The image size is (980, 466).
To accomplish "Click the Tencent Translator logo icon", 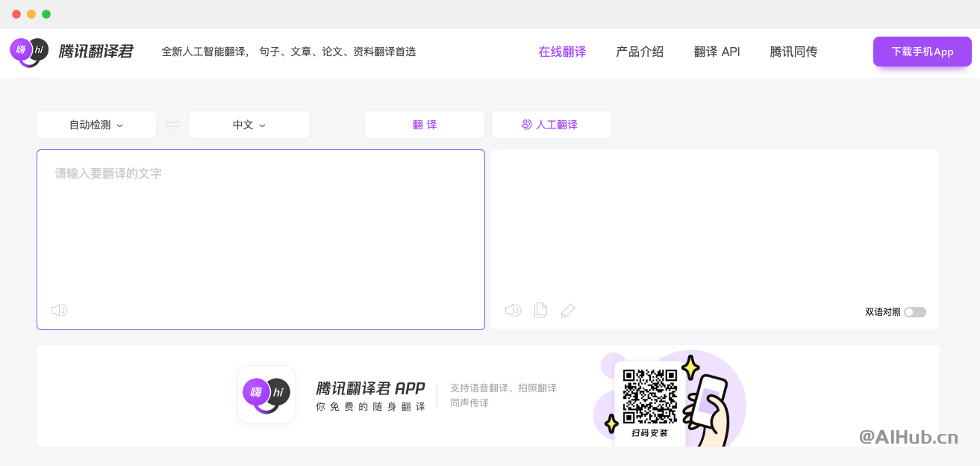I will click(29, 52).
